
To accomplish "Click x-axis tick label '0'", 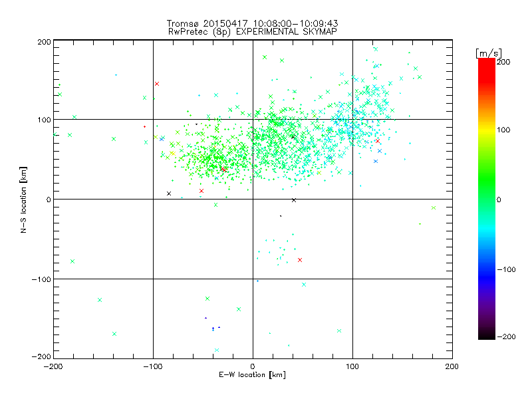I will pyautogui.click(x=253, y=366).
